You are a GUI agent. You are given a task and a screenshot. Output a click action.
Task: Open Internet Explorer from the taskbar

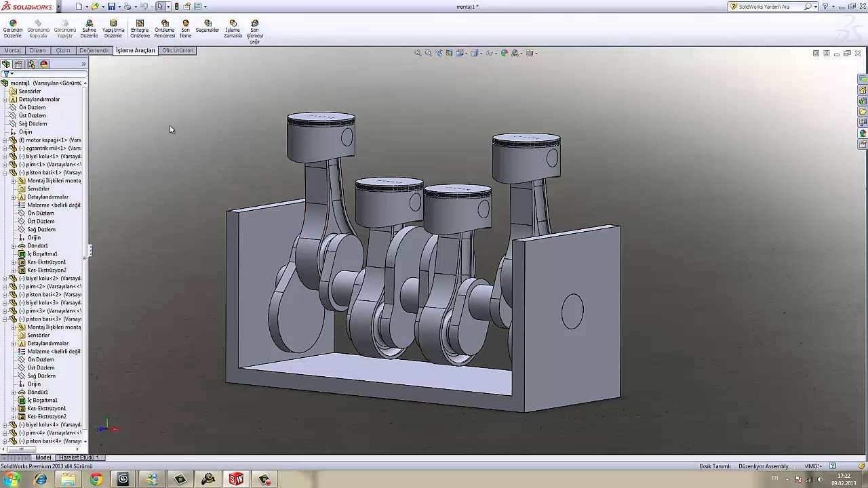pyautogui.click(x=41, y=479)
